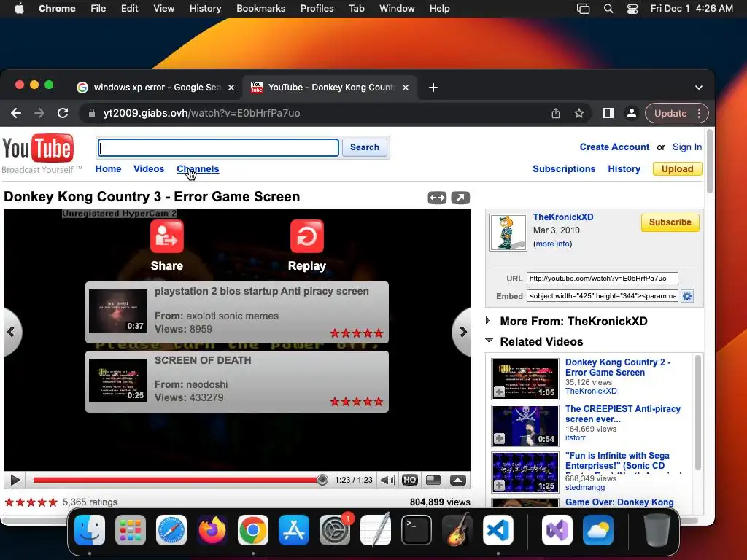This screenshot has width=747, height=560.
Task: Click the Embed code field
Action: (x=602, y=296)
